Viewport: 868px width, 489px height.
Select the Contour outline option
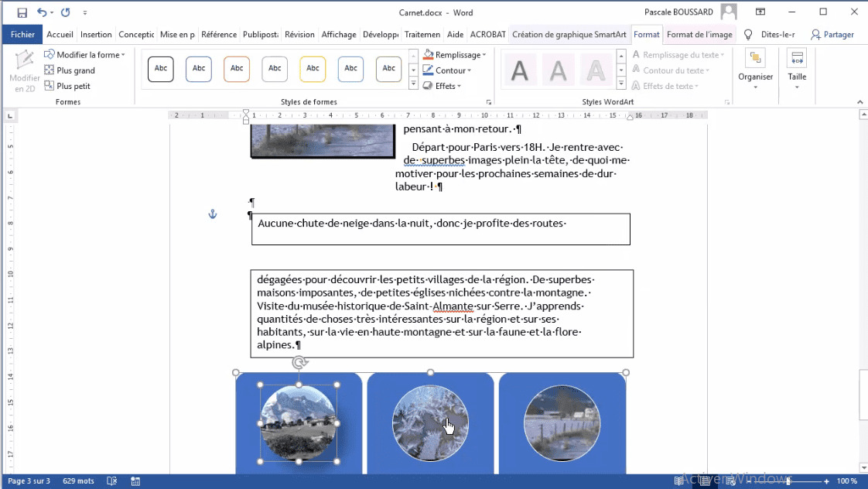click(447, 70)
